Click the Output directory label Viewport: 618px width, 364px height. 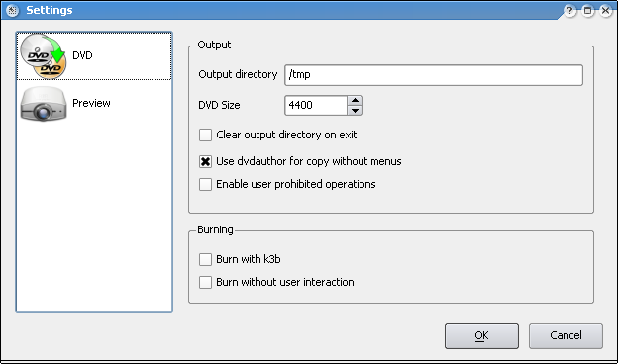pyautogui.click(x=238, y=75)
